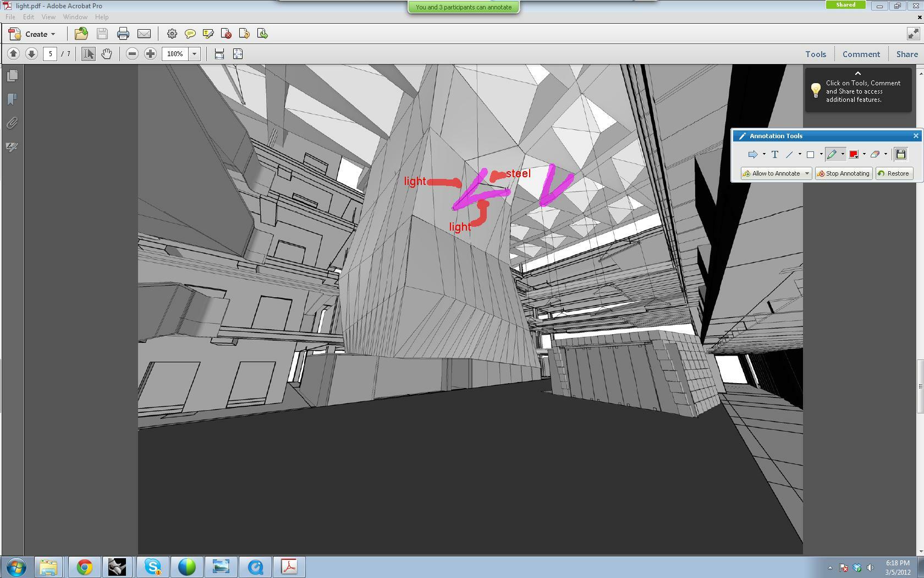Open the Window menu

pyautogui.click(x=75, y=17)
